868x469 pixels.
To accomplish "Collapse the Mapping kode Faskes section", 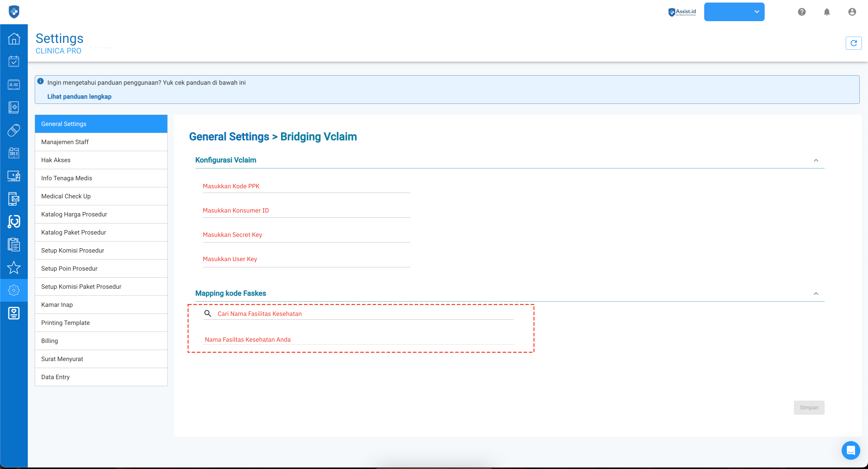I will (x=816, y=293).
